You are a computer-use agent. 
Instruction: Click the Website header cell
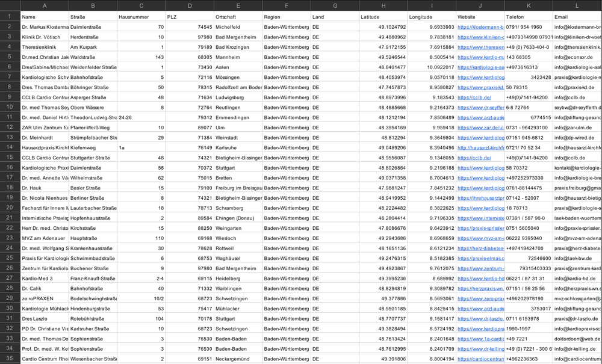tap(480, 17)
